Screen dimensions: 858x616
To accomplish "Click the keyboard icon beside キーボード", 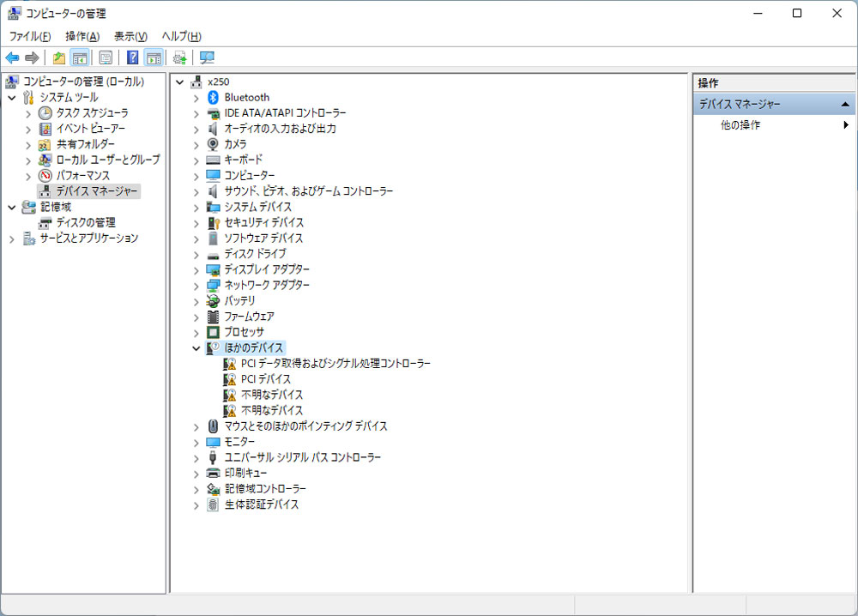I will pyautogui.click(x=213, y=160).
